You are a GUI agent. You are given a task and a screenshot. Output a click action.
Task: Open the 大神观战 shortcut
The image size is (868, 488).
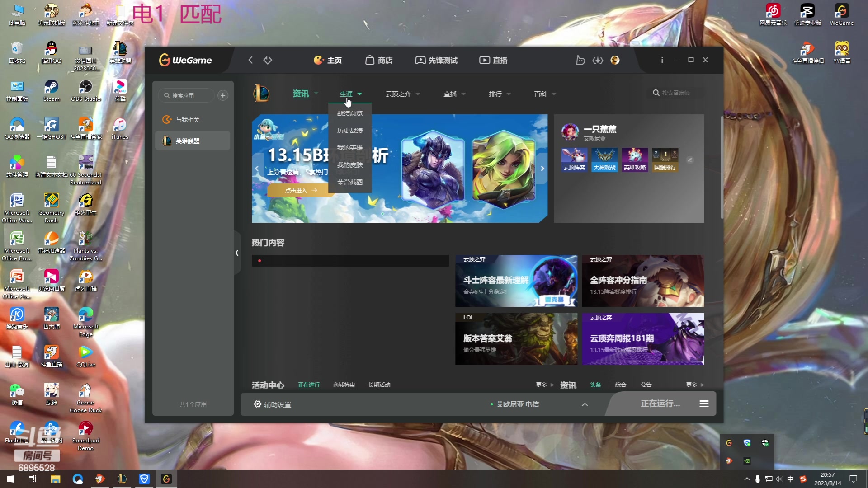(604, 160)
